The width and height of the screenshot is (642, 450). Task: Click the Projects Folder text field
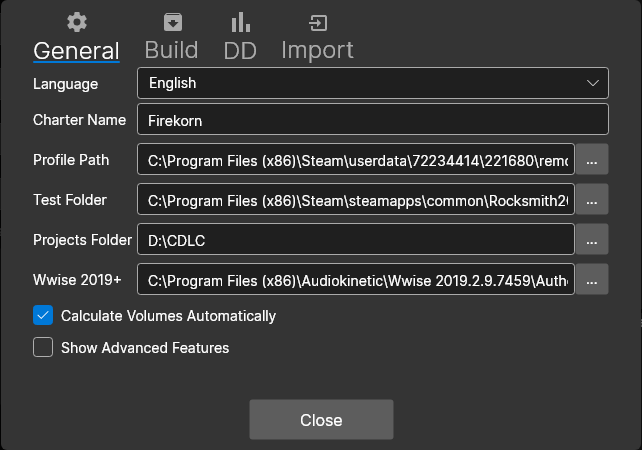coord(356,239)
